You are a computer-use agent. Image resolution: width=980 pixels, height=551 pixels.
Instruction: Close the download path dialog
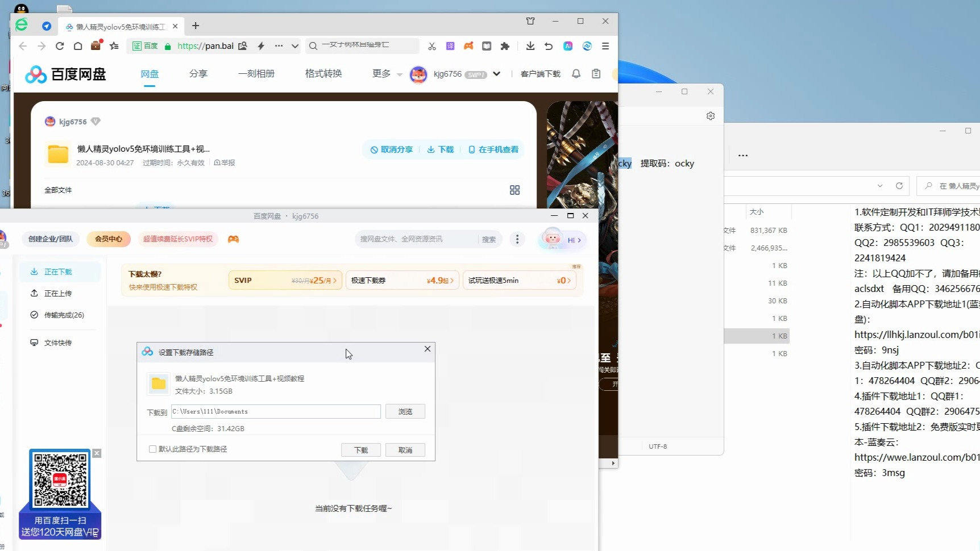point(427,349)
